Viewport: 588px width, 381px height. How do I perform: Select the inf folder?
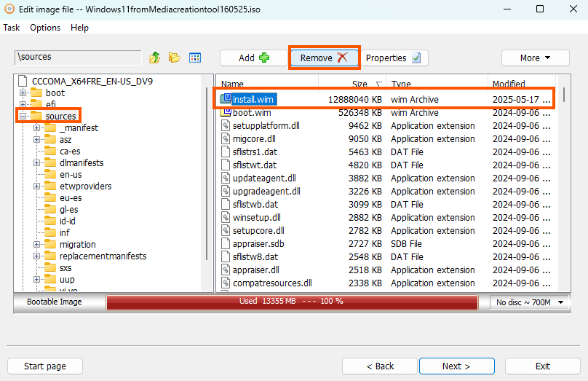point(65,232)
